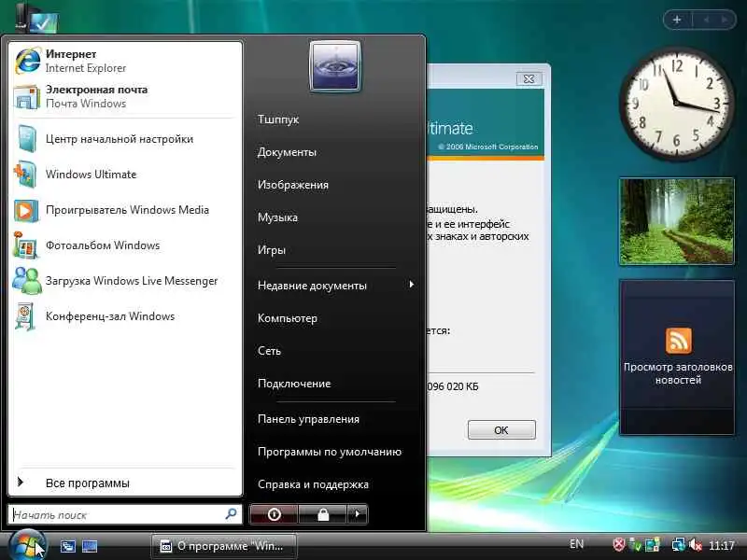Open Документы in Start menu
The image size is (747, 560).
287,152
